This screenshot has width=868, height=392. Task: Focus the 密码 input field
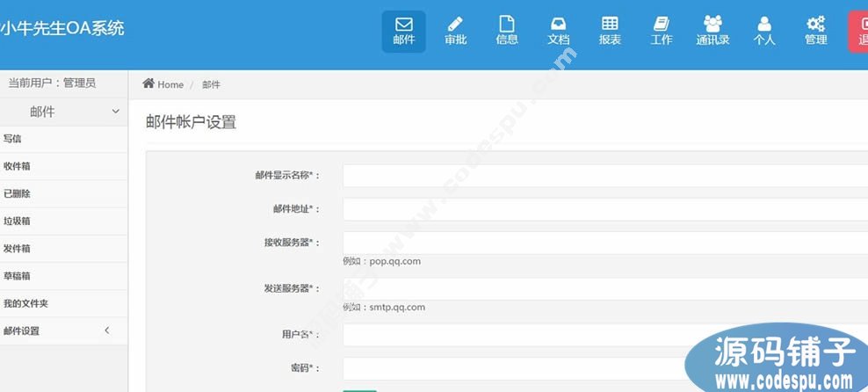(x=605, y=369)
